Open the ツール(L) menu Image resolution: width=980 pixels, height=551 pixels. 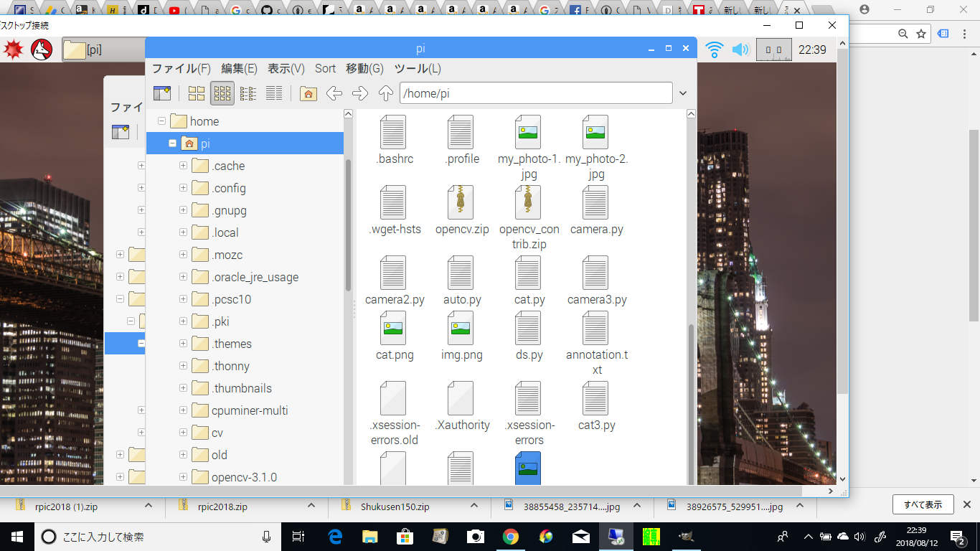418,68
